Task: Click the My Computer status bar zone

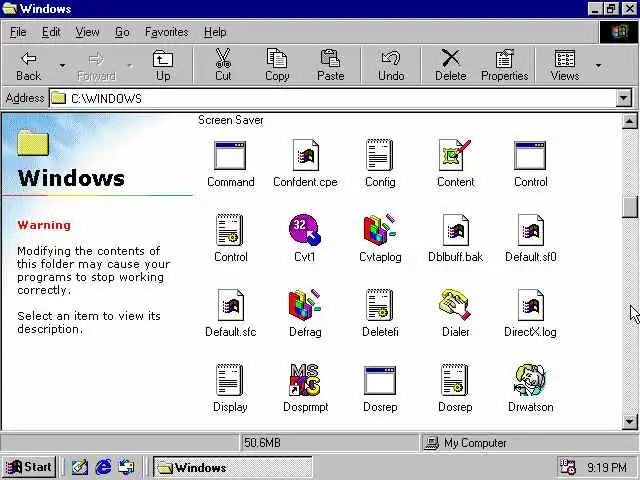Action: coord(529,442)
